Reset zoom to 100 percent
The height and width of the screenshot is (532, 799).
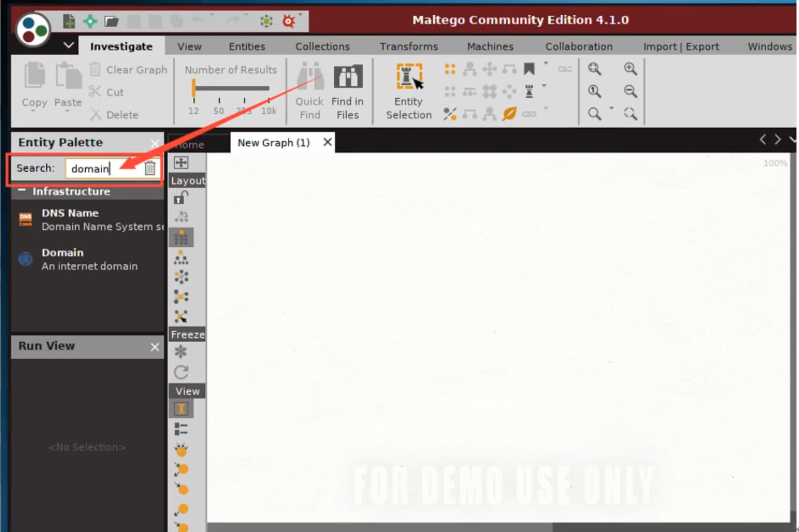coord(595,91)
